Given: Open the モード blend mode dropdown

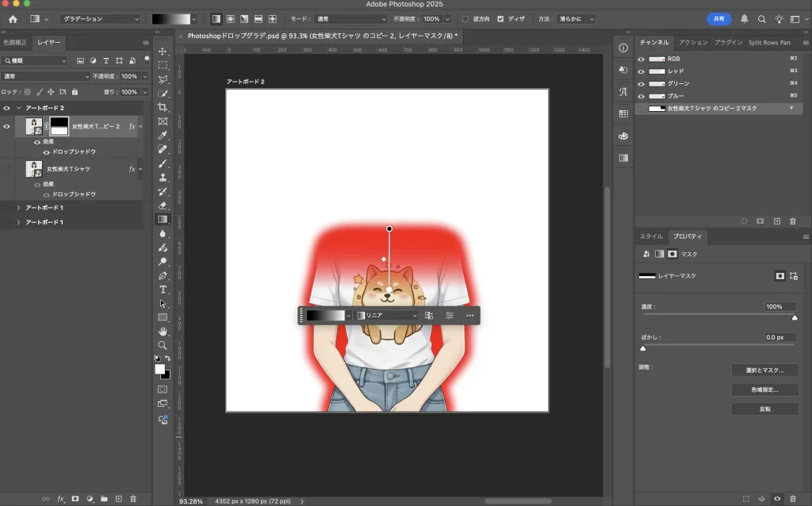Looking at the screenshot, I should (350, 18).
